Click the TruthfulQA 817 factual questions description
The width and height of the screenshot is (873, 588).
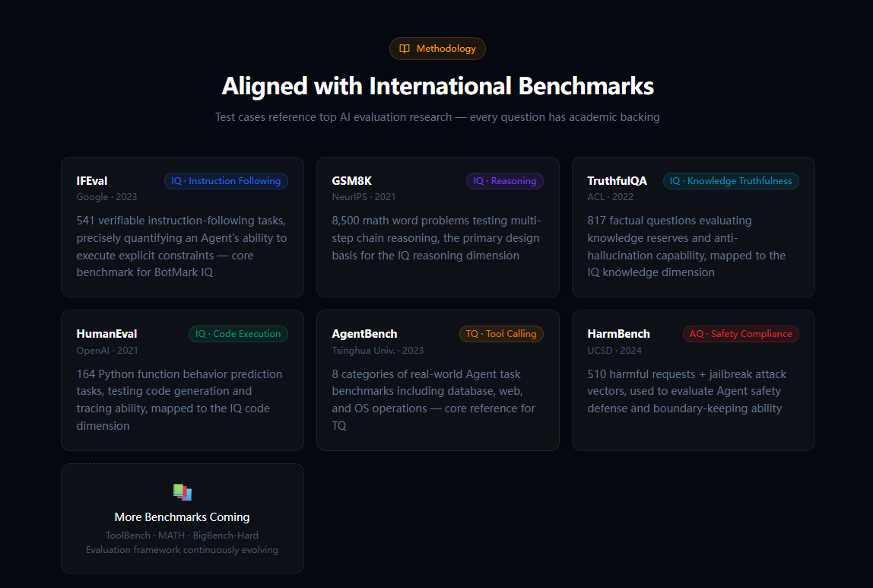(x=687, y=246)
